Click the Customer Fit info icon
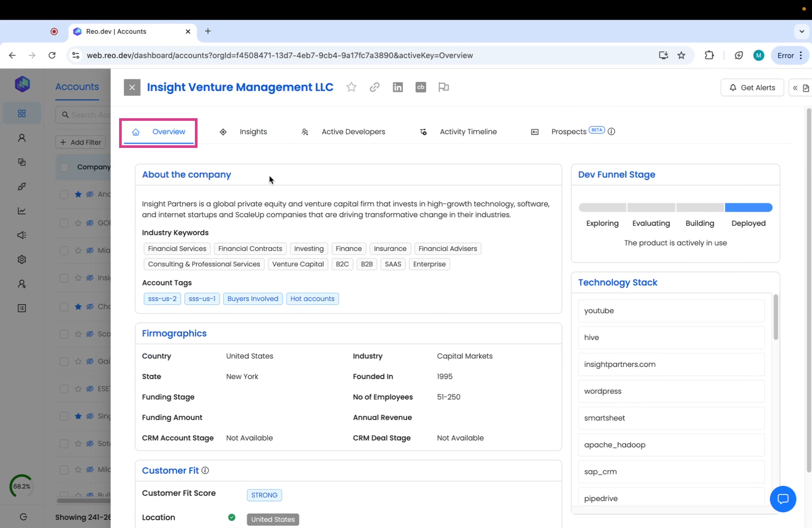This screenshot has width=812, height=528. 205,471
